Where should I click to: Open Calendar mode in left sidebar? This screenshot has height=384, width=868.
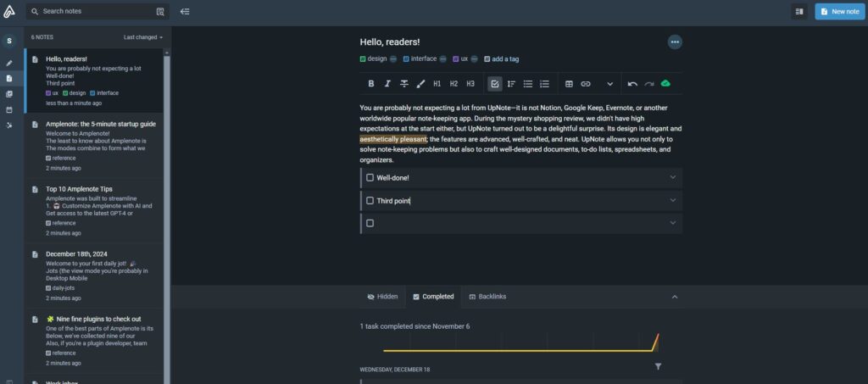point(8,109)
